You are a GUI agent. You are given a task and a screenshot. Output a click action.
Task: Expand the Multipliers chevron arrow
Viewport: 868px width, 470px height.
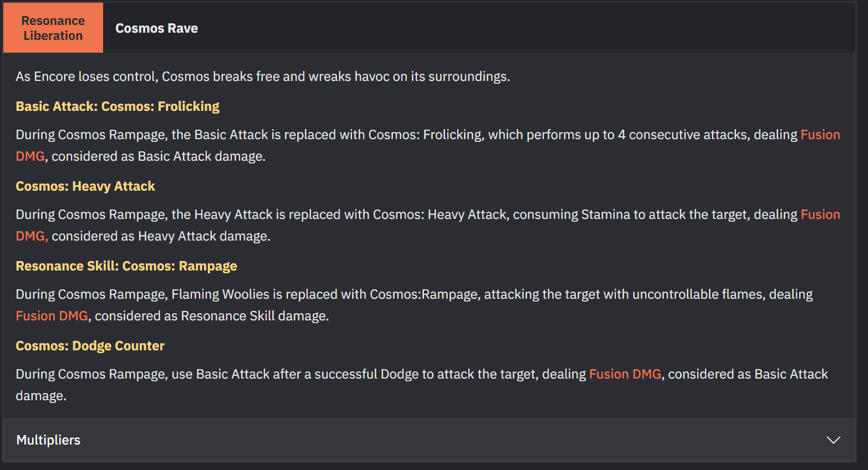[x=833, y=440]
